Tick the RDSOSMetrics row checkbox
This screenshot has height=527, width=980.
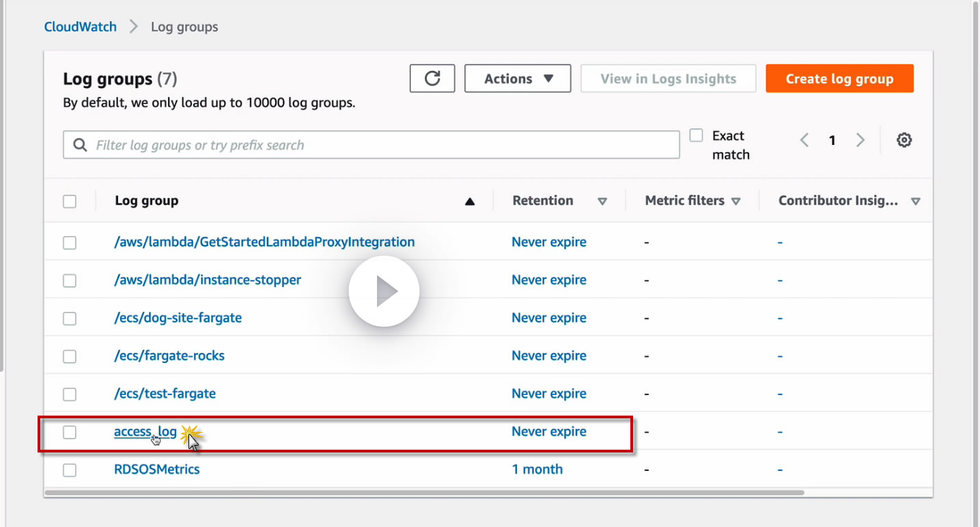[70, 470]
